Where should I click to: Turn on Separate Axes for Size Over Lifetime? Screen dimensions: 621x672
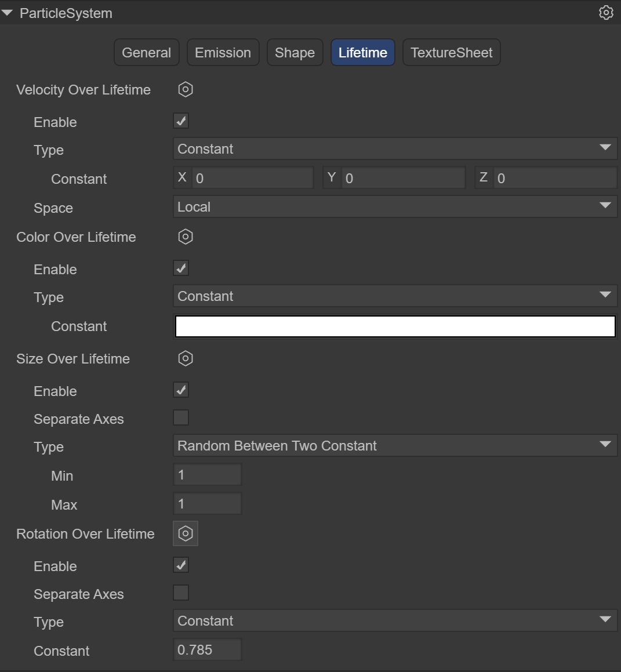(x=181, y=418)
